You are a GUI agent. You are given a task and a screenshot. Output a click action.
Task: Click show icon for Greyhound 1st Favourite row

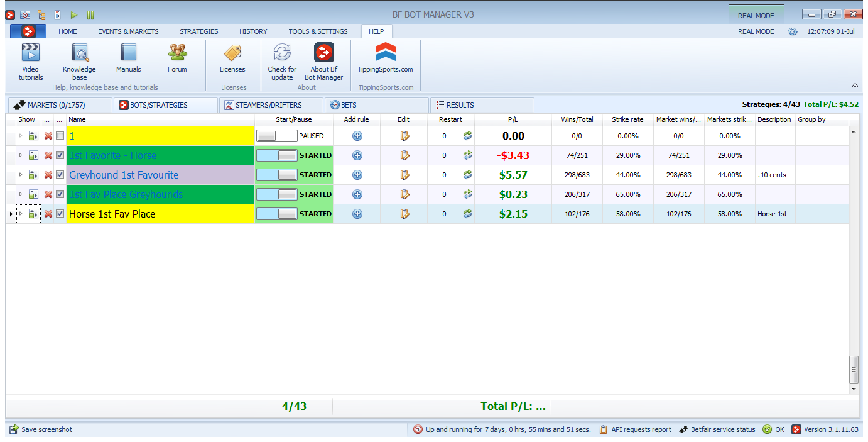34,175
